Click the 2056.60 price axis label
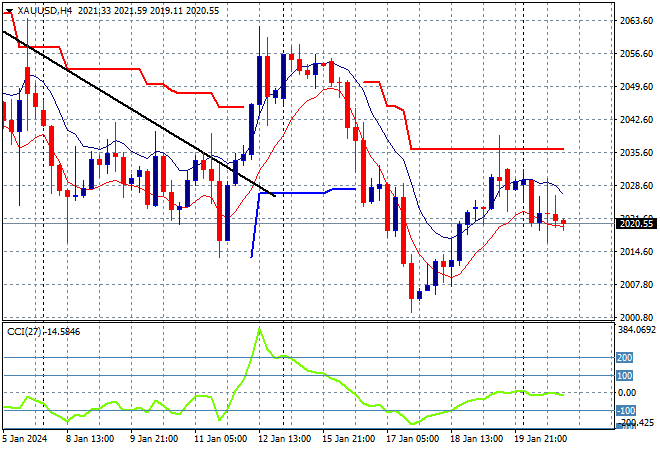The image size is (660, 450). (636, 53)
